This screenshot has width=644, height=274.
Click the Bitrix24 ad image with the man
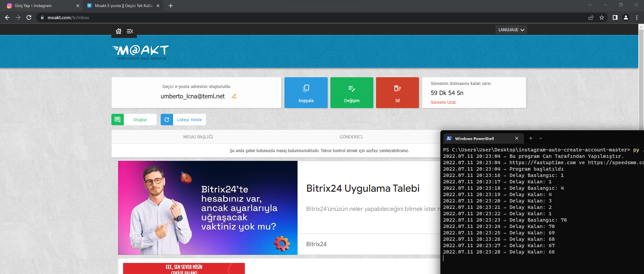208,208
